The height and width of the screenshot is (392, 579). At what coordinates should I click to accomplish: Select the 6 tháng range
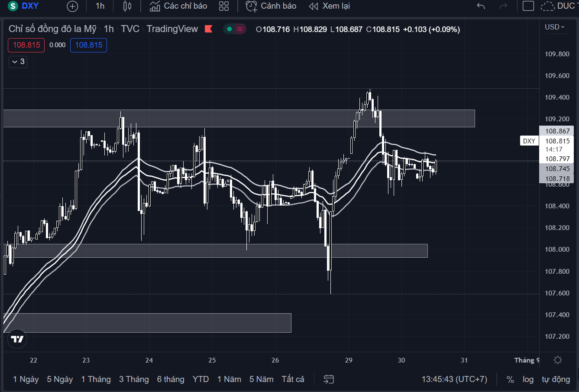171,379
